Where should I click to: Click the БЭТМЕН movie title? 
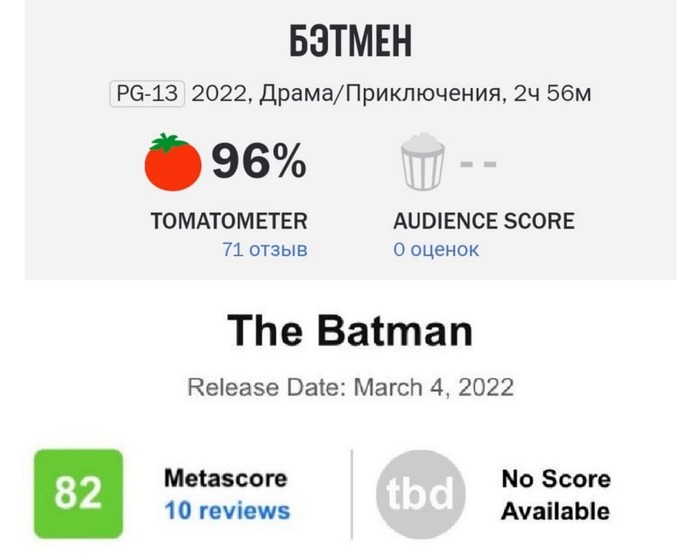coord(350,44)
